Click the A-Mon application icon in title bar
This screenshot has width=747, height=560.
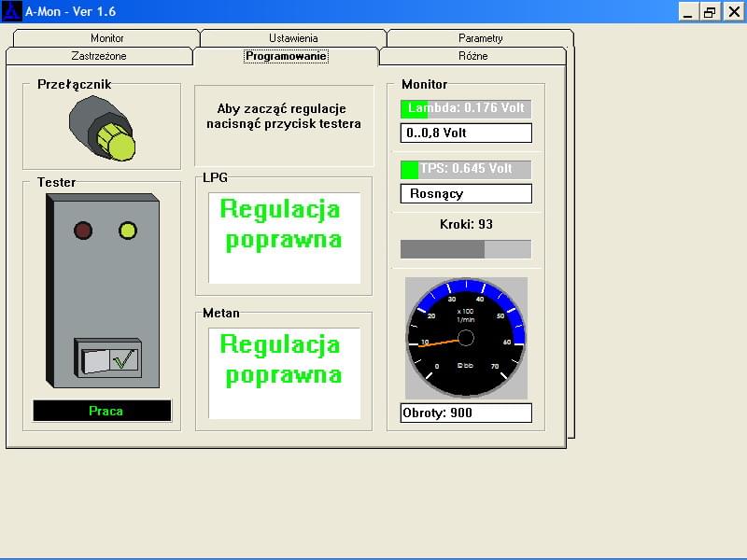click(12, 11)
